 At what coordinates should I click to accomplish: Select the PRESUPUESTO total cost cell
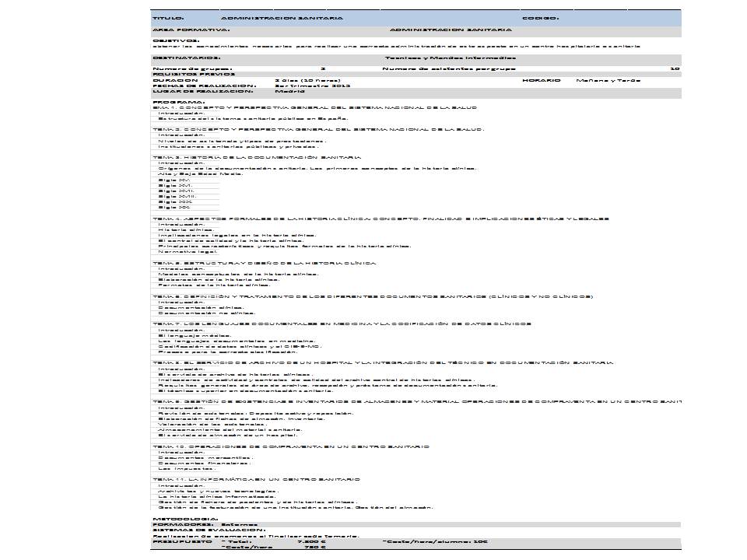click(311, 541)
